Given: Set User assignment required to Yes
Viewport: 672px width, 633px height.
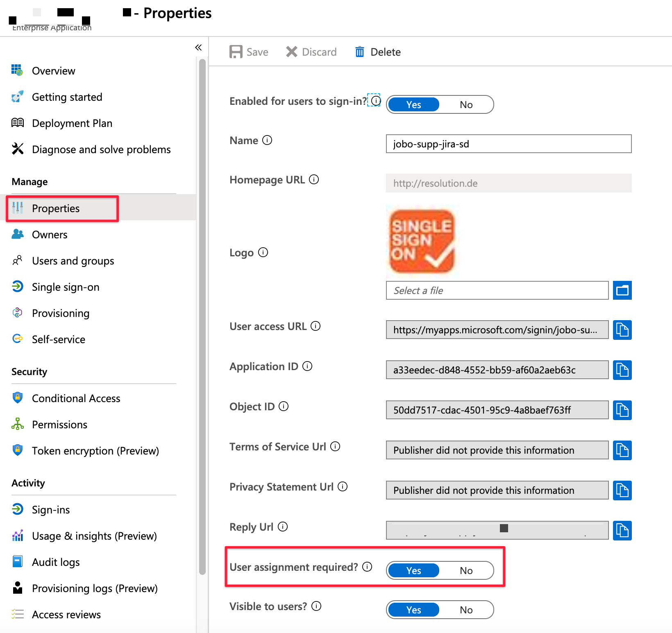Looking at the screenshot, I should (414, 570).
